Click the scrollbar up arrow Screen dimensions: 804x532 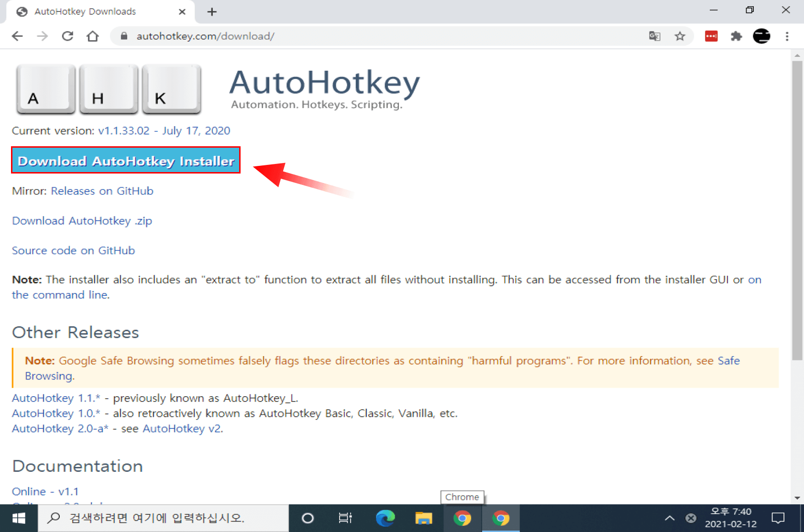797,55
